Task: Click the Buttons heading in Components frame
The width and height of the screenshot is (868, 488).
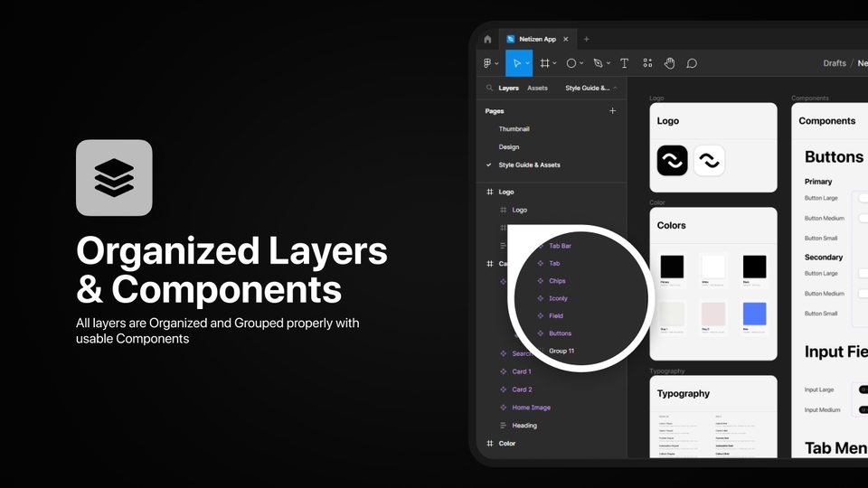Action: [834, 156]
